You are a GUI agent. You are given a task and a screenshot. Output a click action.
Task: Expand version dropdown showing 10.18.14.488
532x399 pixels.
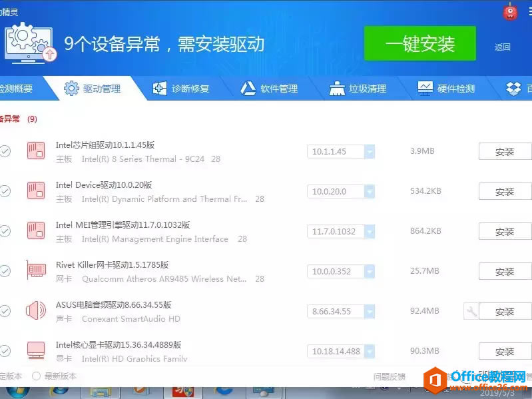click(369, 351)
